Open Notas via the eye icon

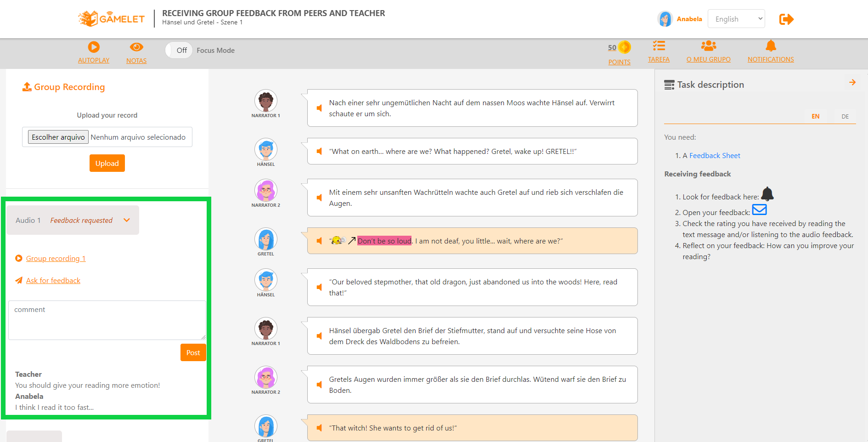tap(136, 47)
